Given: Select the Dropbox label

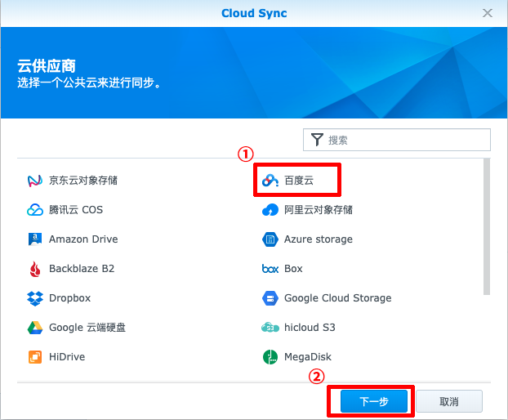Looking at the screenshot, I should [69, 298].
